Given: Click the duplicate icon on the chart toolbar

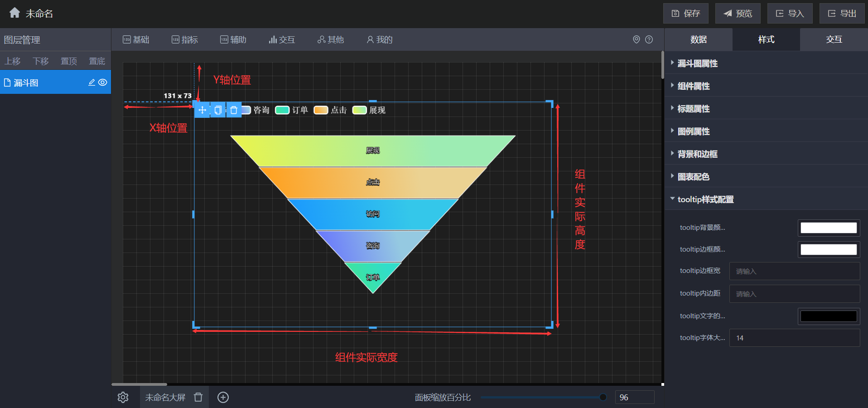Looking at the screenshot, I should click(218, 110).
